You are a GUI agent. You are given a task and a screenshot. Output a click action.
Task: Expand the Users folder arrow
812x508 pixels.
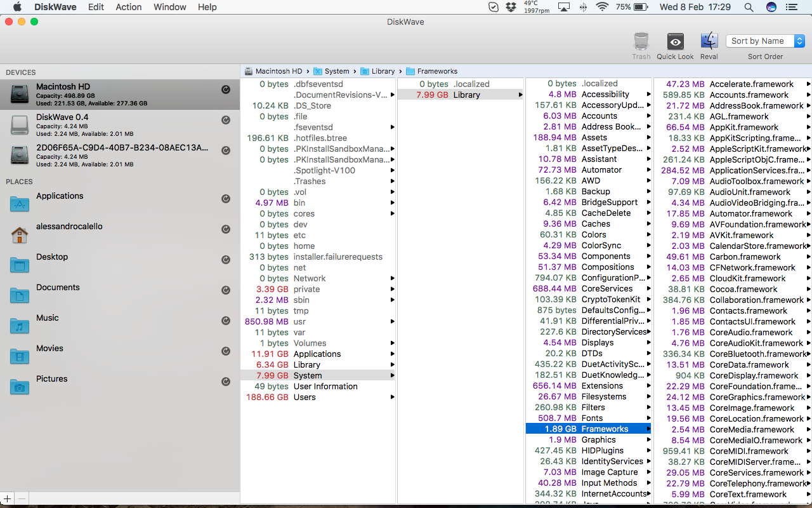point(393,398)
